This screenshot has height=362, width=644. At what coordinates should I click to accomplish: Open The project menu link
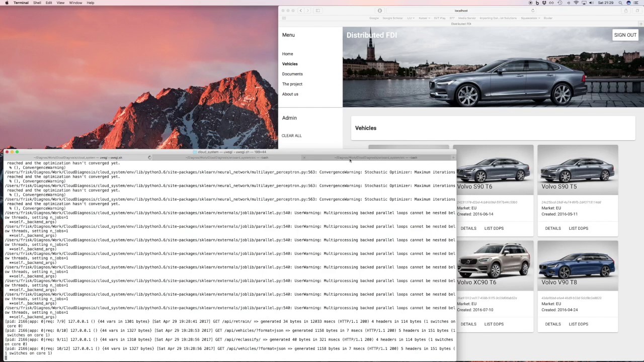[292, 84]
